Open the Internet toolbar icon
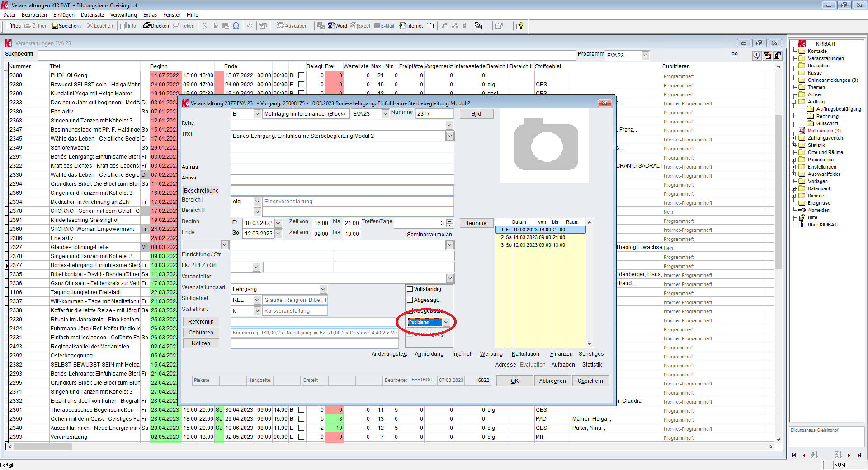This screenshot has width=868, height=470. [x=410, y=26]
